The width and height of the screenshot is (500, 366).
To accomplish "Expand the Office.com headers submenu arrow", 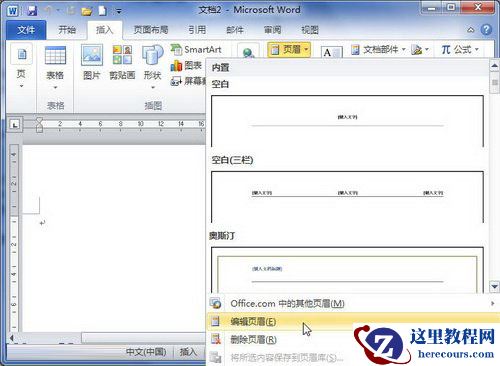I will (x=493, y=304).
